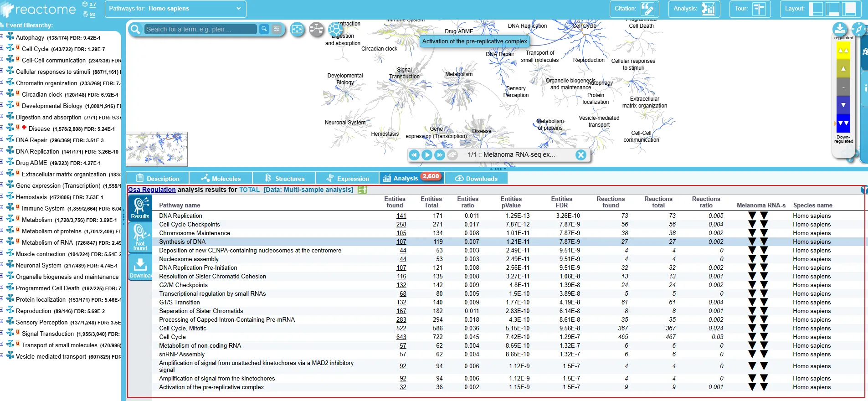Open the compass navigation icon
Image resolution: width=868 pixels, height=401 pixels.
[x=858, y=29]
